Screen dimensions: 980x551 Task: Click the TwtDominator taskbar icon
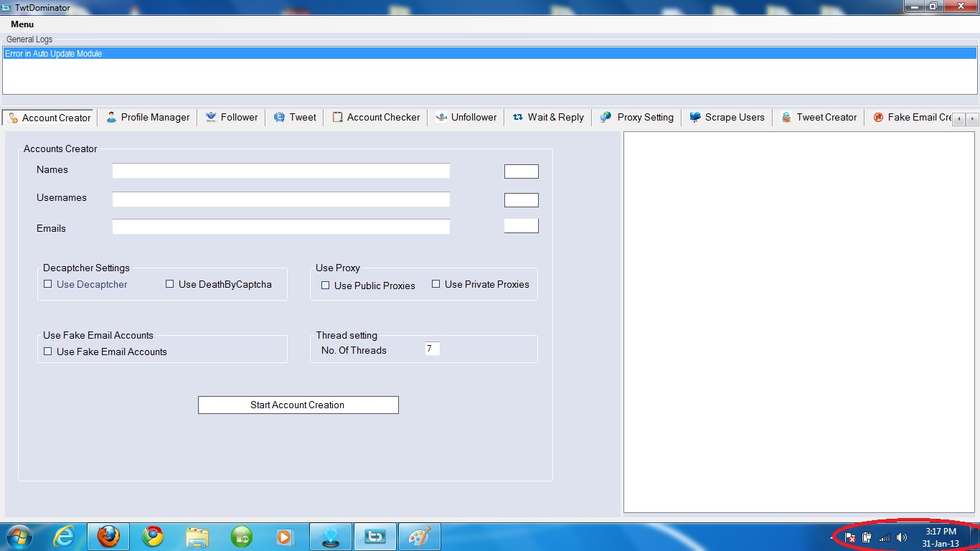point(375,537)
